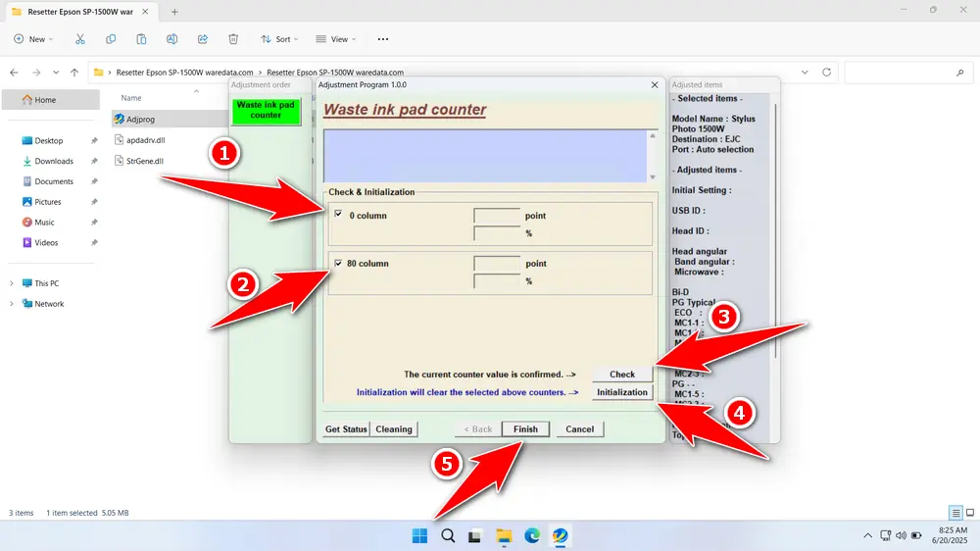
Task: Add a new Explorer tab
Action: [174, 12]
